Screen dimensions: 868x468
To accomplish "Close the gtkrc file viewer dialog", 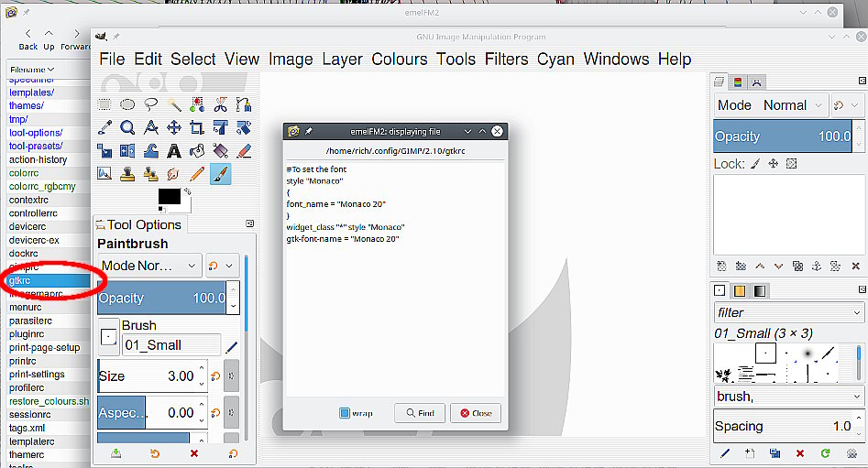I will coord(476,413).
